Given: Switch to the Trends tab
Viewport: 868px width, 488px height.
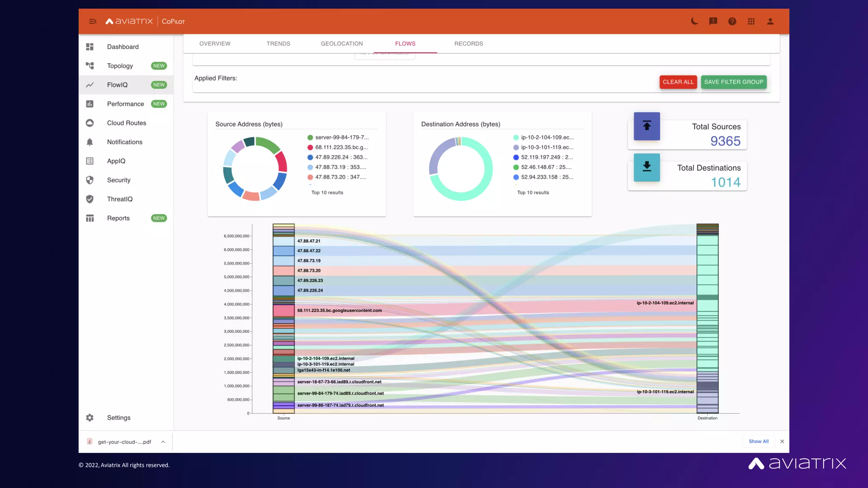Looking at the screenshot, I should click(278, 44).
